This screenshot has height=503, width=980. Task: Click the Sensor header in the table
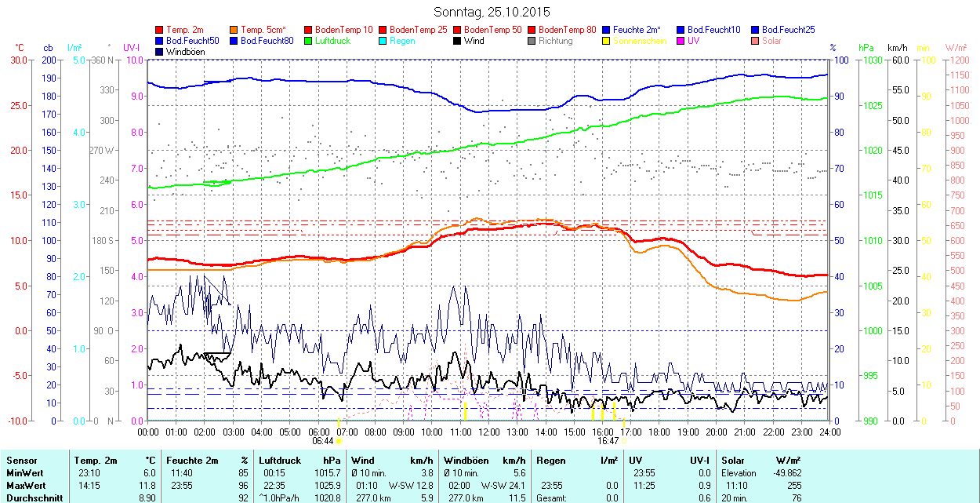[x=21, y=461]
